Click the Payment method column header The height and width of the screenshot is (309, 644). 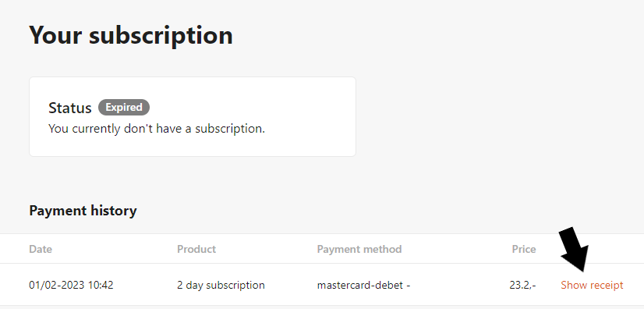pyautogui.click(x=359, y=249)
